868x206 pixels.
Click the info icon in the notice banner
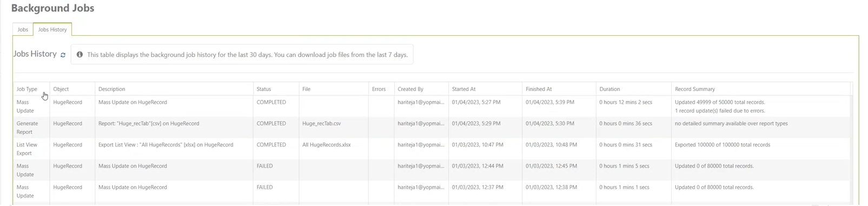(x=79, y=55)
